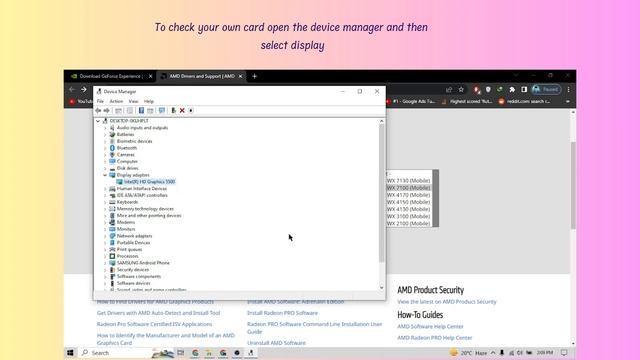This screenshot has width=640, height=360.
Task: Select Security devices category
Action: click(x=133, y=269)
